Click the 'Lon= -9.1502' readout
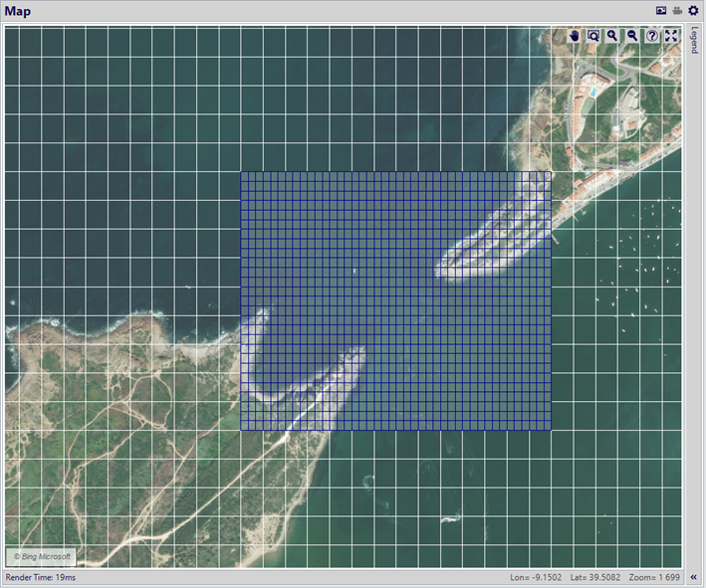706x588 pixels. [x=536, y=577]
